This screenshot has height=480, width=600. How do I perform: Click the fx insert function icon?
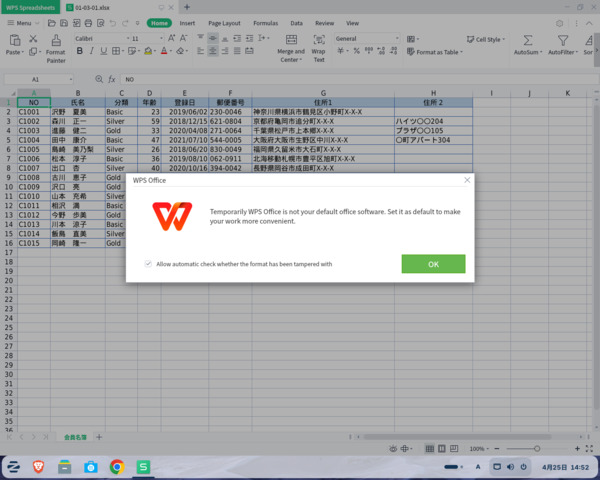pyautogui.click(x=112, y=79)
